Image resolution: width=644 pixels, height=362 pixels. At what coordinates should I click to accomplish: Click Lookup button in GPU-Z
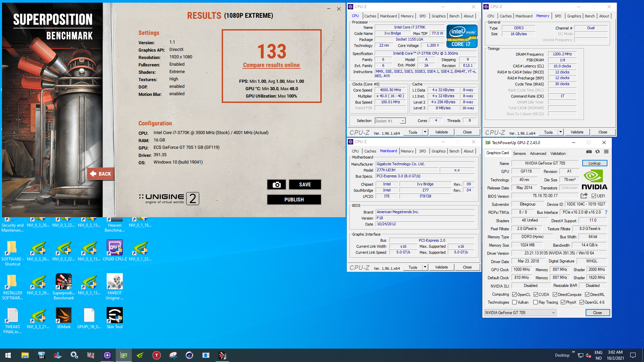pos(594,163)
